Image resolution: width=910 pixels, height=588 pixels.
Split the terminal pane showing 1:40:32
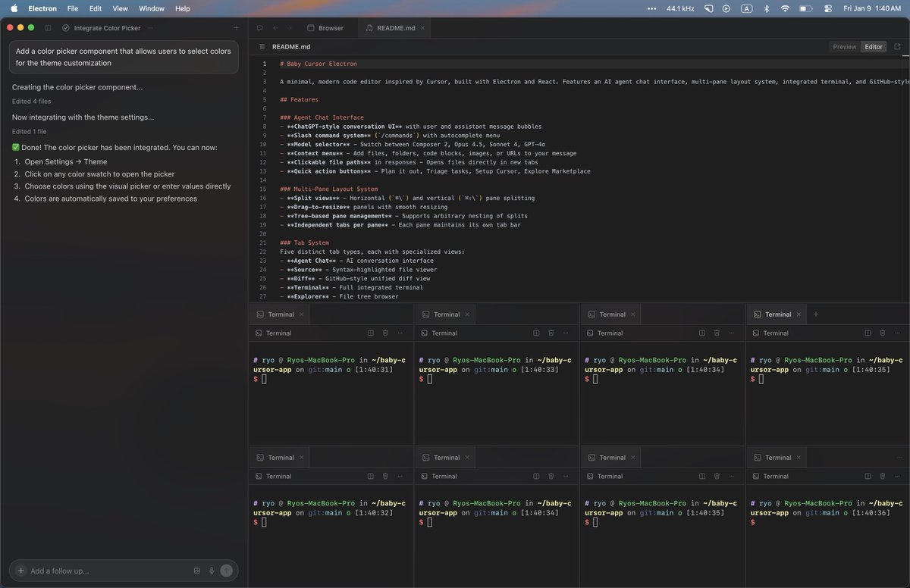click(371, 476)
